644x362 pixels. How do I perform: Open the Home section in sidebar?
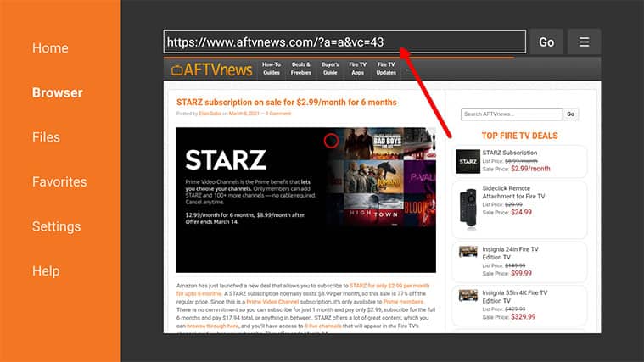50,48
